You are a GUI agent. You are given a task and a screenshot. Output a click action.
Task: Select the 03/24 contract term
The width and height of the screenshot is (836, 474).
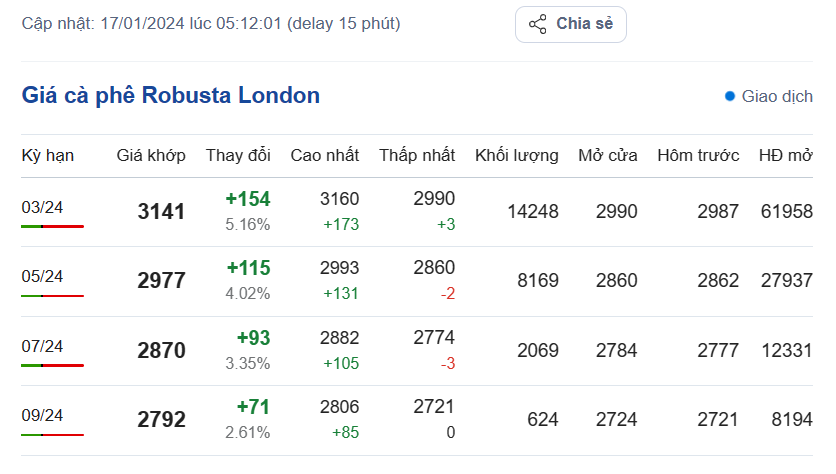point(42,207)
